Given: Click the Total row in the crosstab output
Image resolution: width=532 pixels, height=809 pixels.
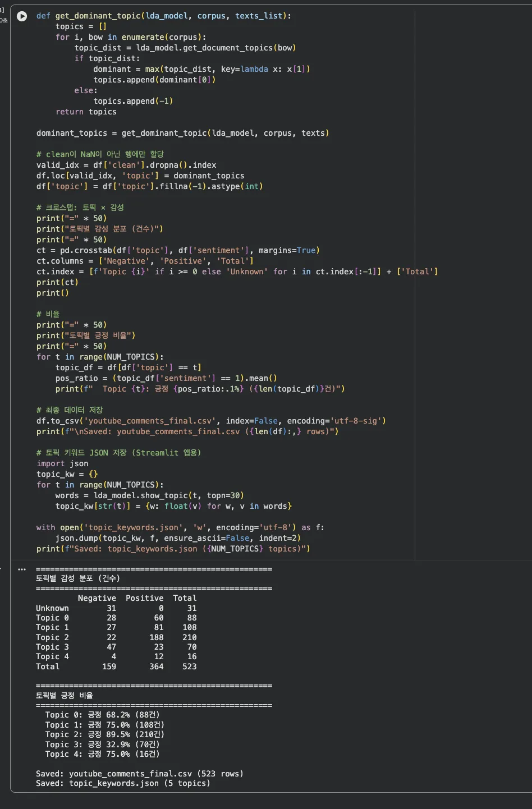Looking at the screenshot, I should pos(112,666).
